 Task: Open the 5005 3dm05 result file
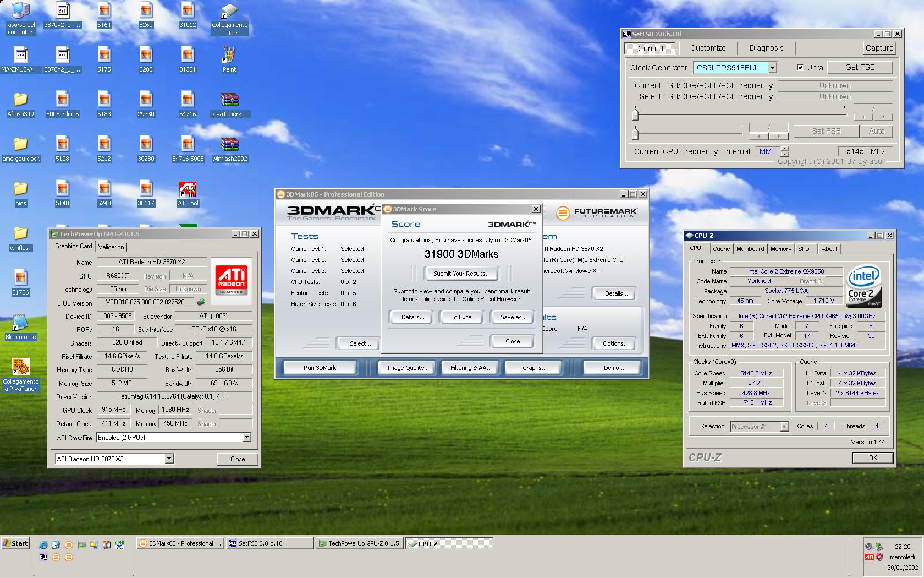click(x=62, y=104)
